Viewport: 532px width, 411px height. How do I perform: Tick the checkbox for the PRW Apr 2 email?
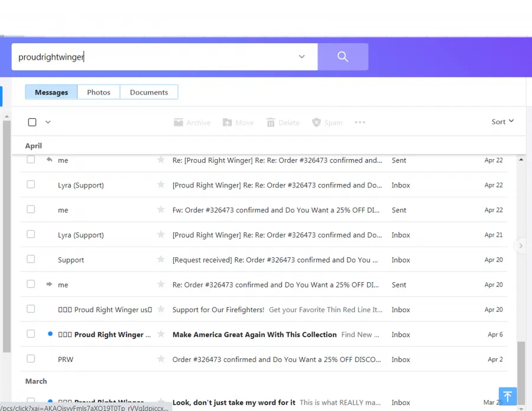click(x=31, y=358)
